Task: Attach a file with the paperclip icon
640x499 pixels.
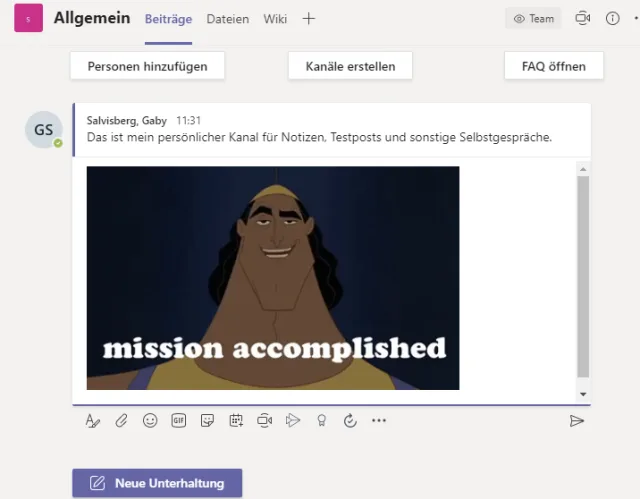Action: pyautogui.click(x=121, y=421)
